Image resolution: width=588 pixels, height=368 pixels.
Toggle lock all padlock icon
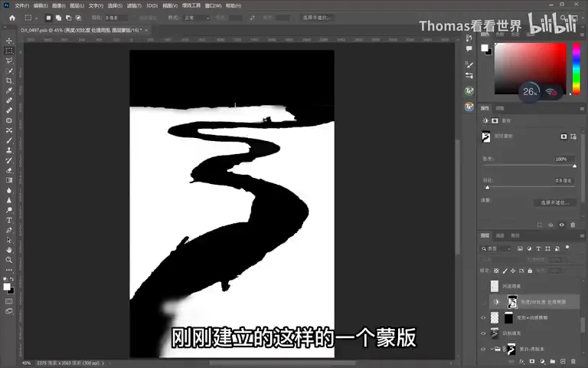tap(530, 271)
